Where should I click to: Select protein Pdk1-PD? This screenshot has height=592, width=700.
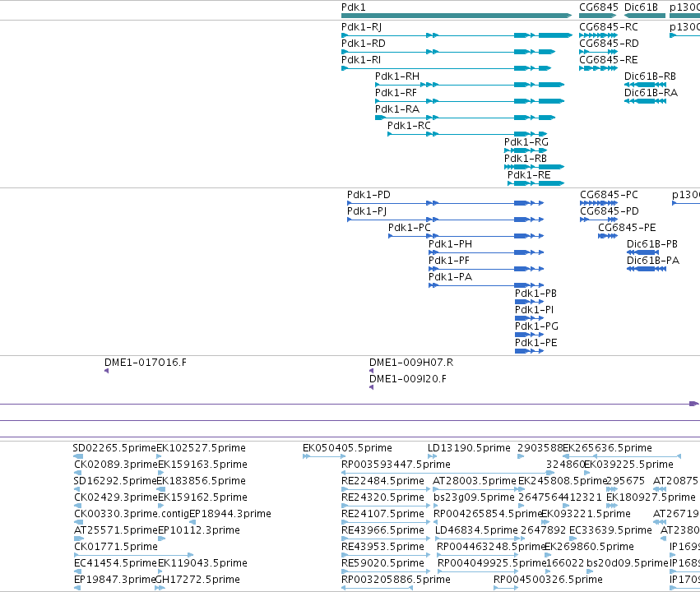[x=446, y=203]
